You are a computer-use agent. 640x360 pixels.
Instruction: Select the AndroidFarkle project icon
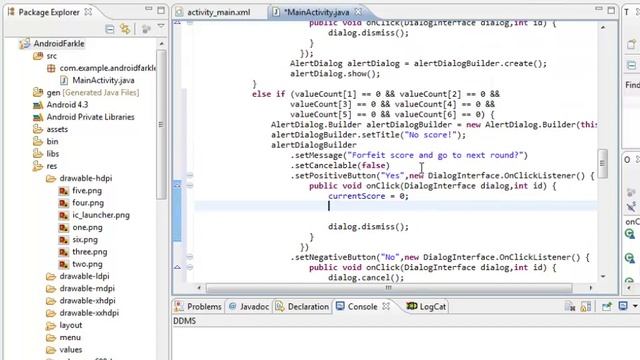coord(24,43)
